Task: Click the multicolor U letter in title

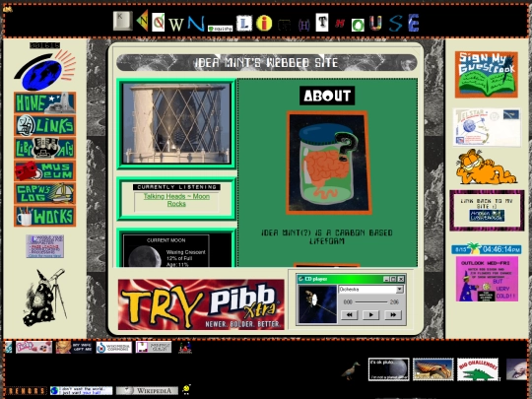Action: 375,23
